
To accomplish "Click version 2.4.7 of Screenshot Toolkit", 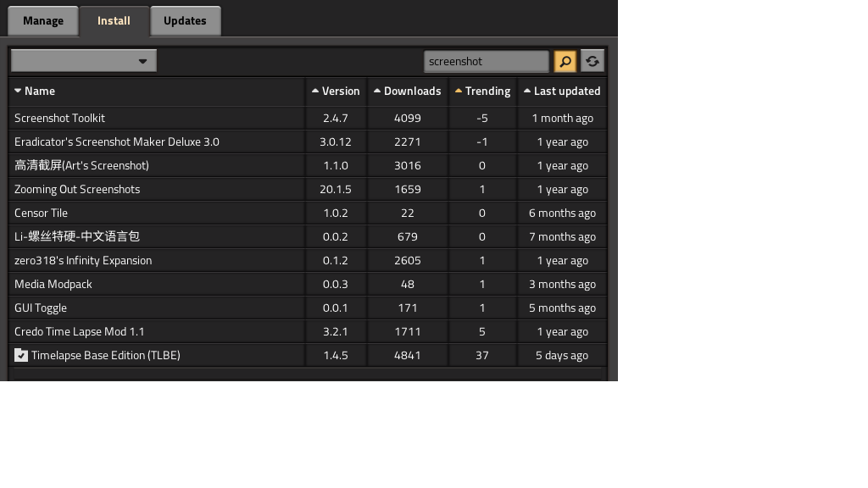I will [336, 118].
